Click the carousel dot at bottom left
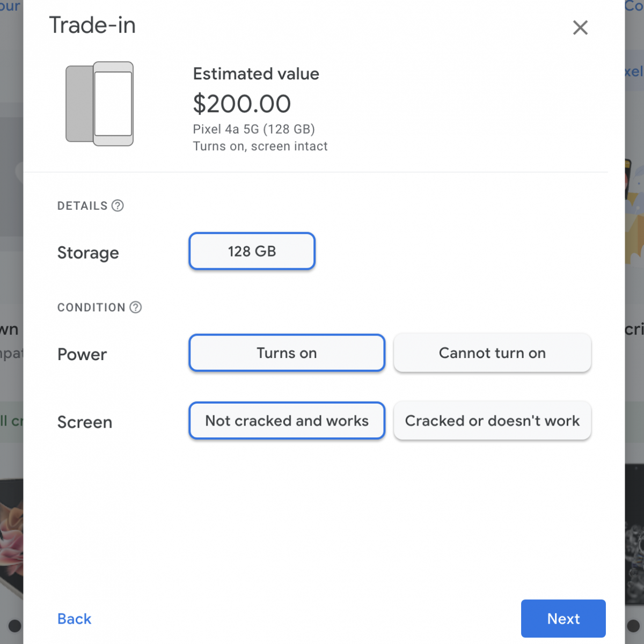The image size is (644, 644). point(14,626)
